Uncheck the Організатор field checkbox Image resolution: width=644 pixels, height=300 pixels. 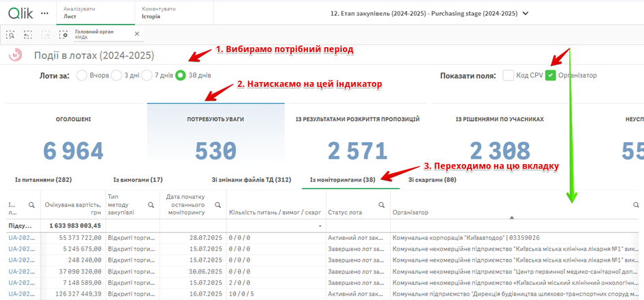tap(550, 75)
